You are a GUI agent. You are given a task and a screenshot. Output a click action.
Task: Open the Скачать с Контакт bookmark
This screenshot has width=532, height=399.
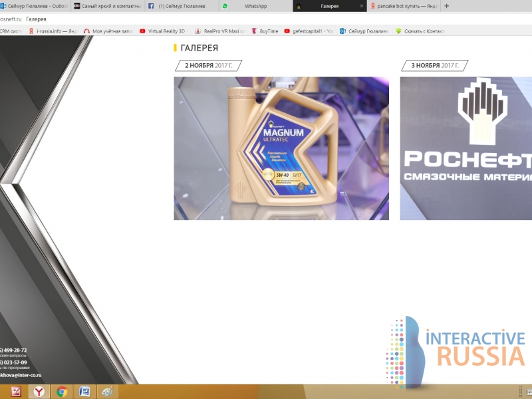[x=420, y=31]
